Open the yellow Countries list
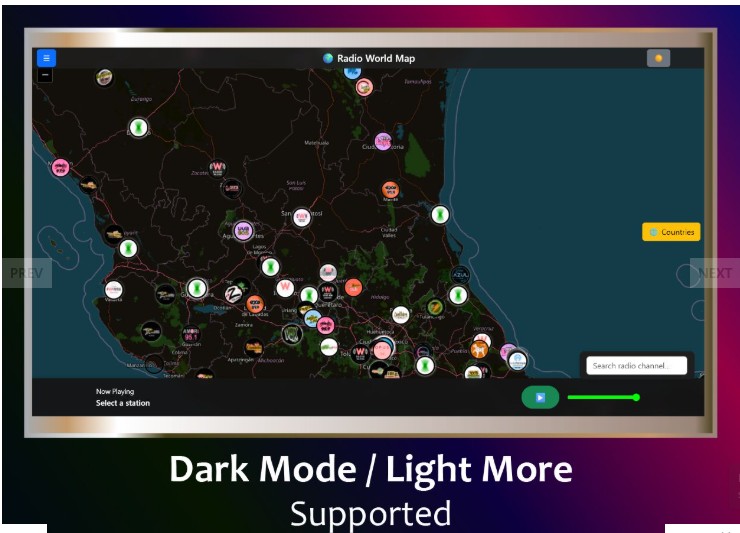The width and height of the screenshot is (740, 533). tap(671, 232)
